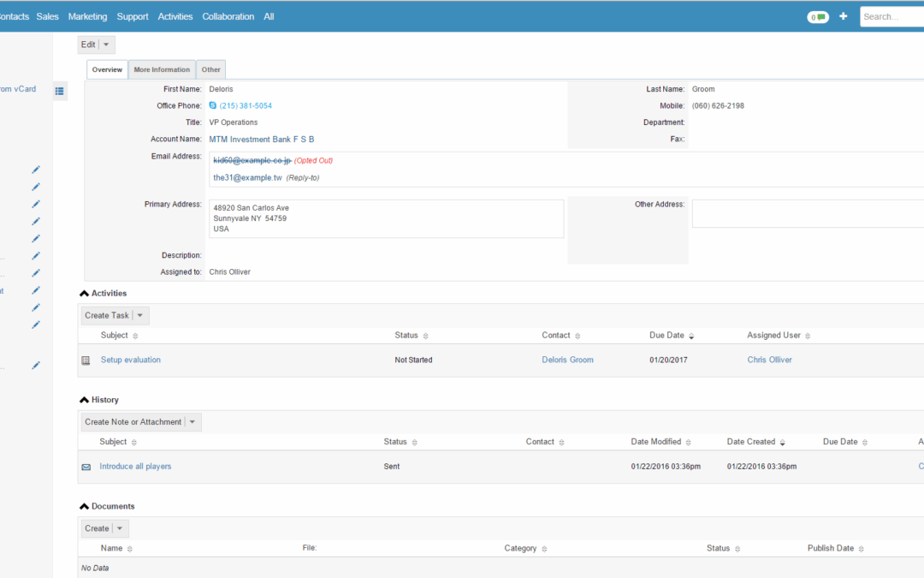Open the Collaboration menu
This screenshot has width=924, height=578.
point(228,16)
